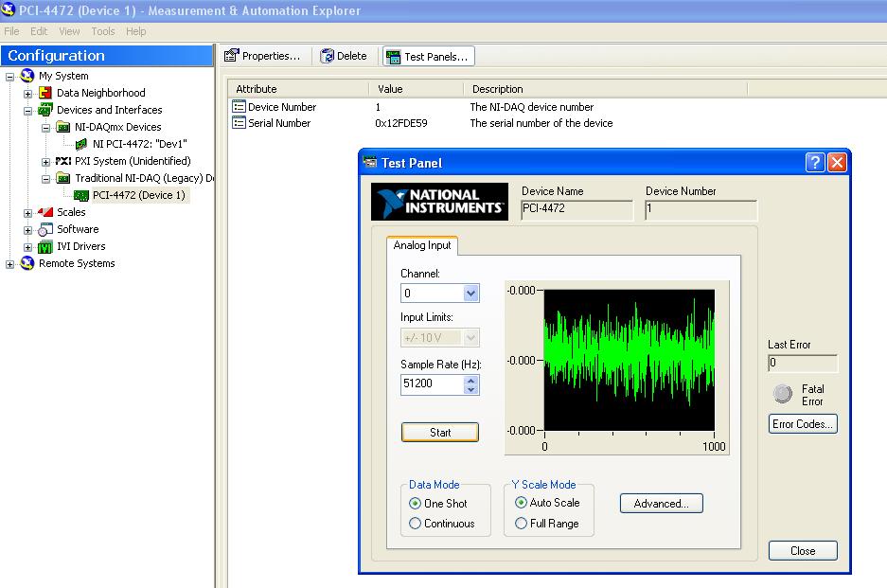The image size is (887, 588).
Task: Click the PCI-4472 (Device 1) board icon
Action: (81, 195)
